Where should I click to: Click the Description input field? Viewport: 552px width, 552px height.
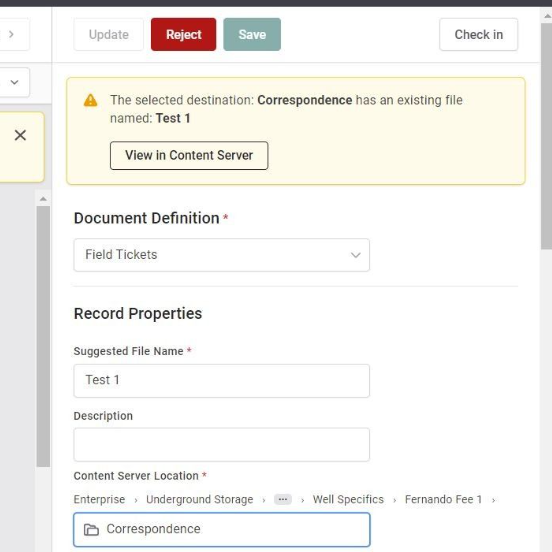pos(222,445)
